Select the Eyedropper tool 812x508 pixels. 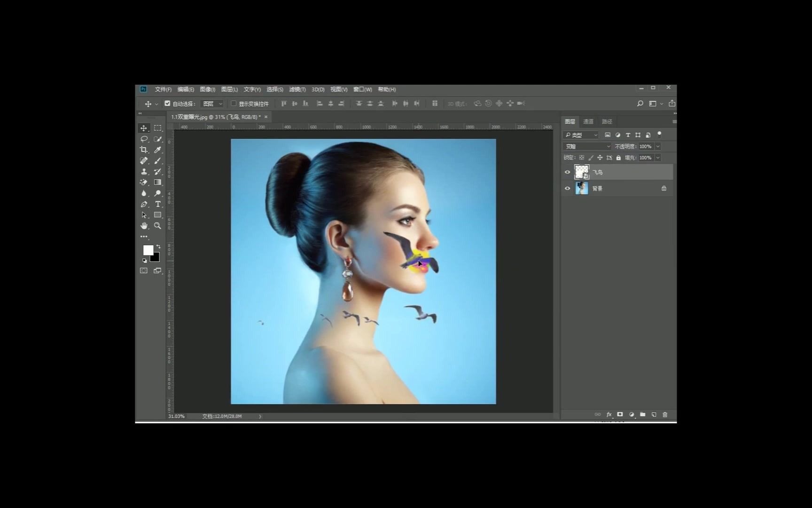click(158, 150)
